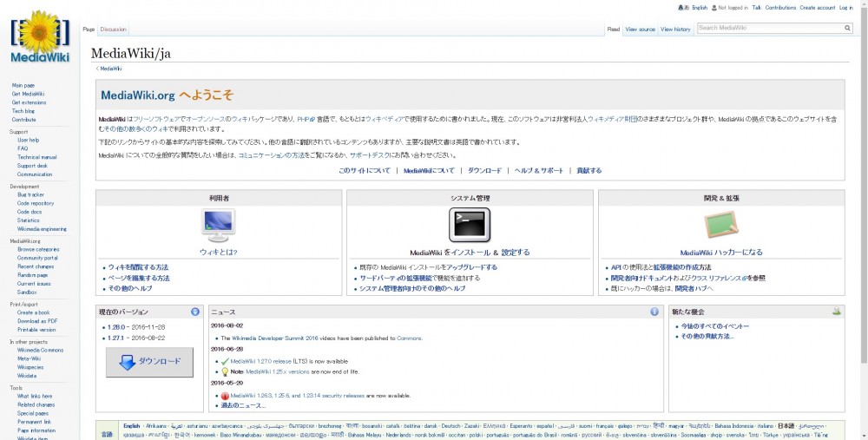
Task: Open User help sidebar link
Action: [29, 140]
